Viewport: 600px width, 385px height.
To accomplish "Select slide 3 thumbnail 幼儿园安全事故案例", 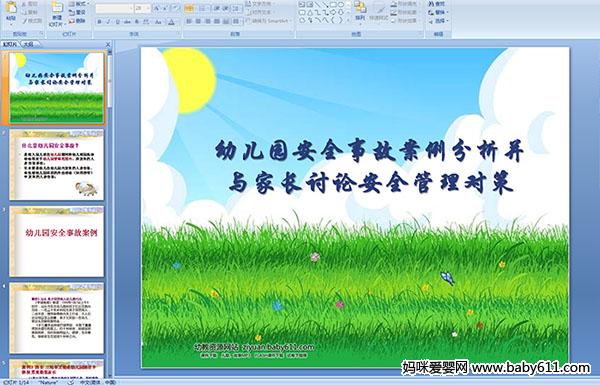I will point(57,241).
